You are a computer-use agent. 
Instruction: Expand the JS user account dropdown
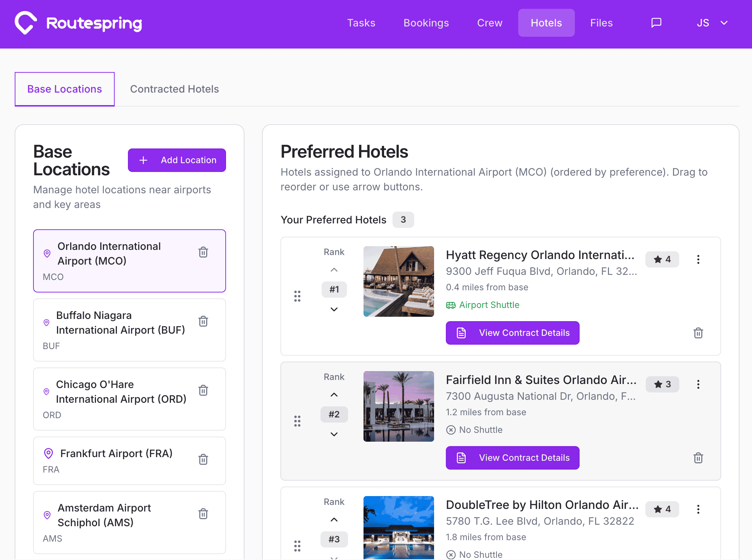[x=712, y=22]
